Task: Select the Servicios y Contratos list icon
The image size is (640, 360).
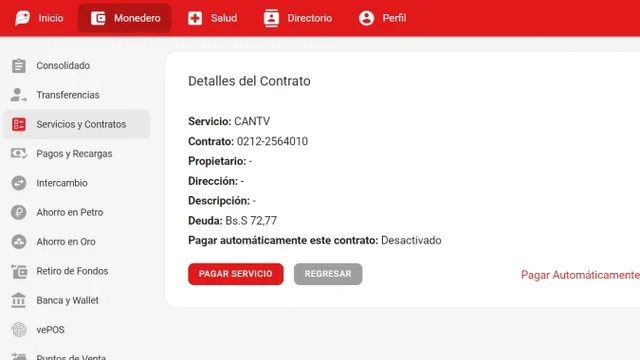Action: [19, 124]
